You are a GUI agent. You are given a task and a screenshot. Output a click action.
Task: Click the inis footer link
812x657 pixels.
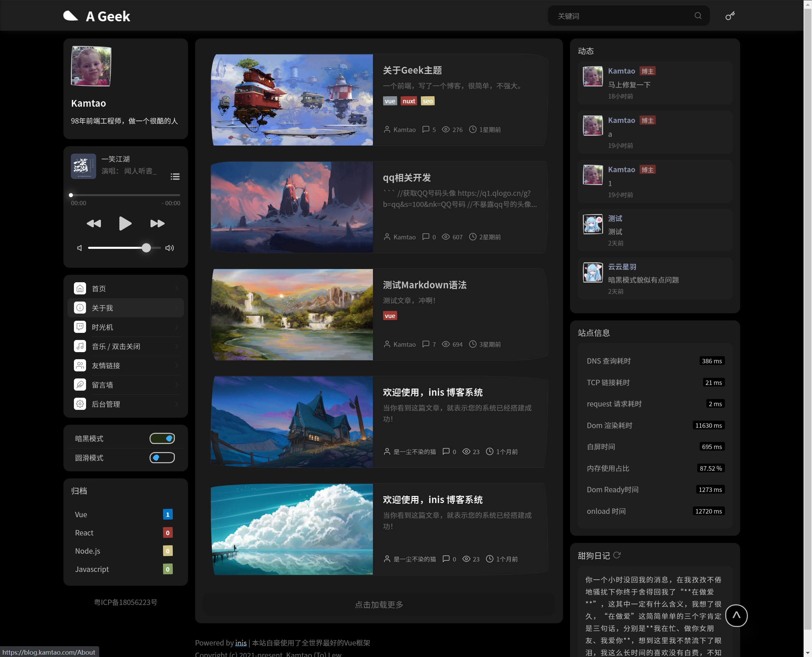pos(241,642)
